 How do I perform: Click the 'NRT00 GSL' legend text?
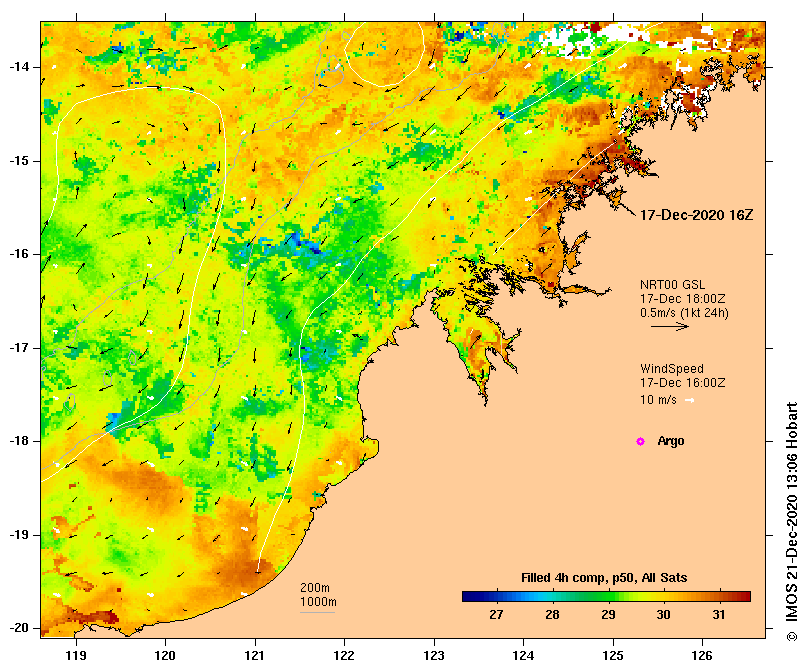(x=672, y=285)
